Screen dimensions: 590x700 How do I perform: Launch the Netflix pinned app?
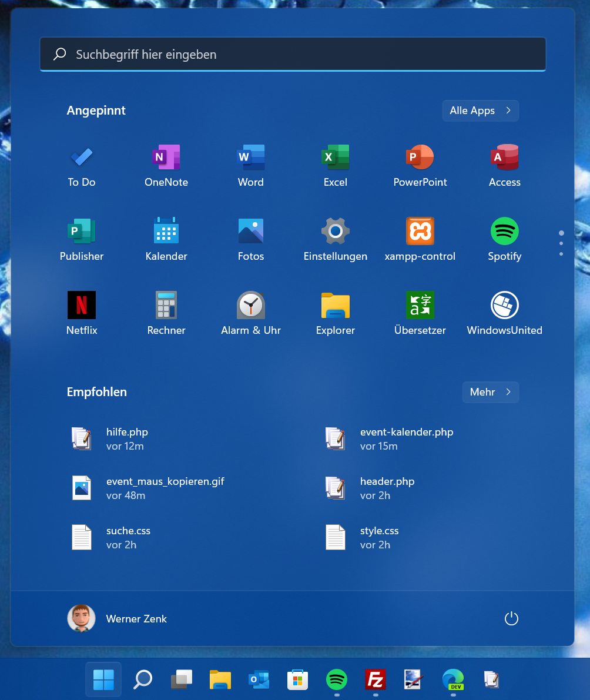tap(82, 313)
